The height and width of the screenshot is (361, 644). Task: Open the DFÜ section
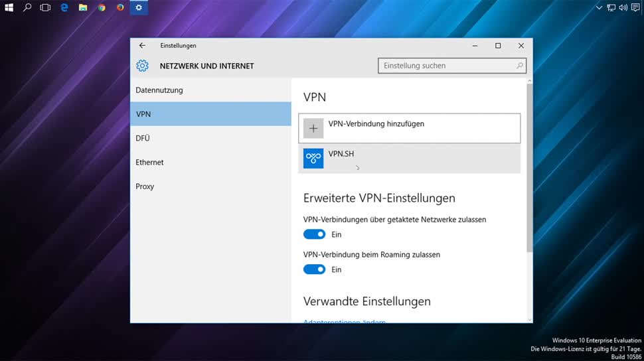pos(210,138)
